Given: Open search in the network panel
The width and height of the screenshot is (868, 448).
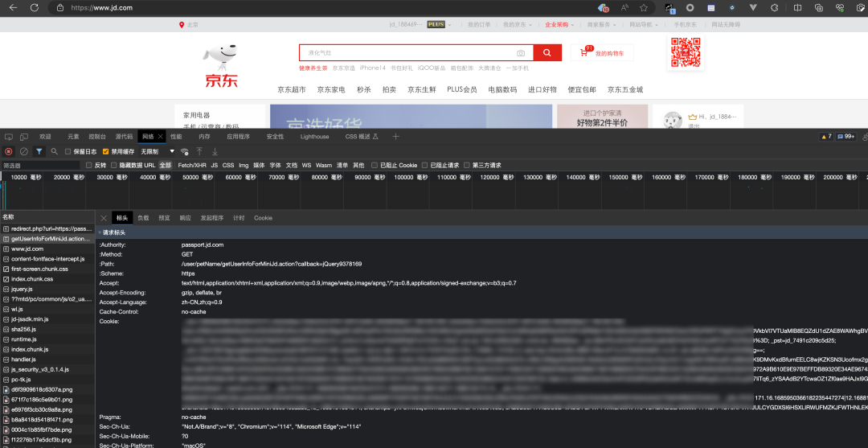Looking at the screenshot, I should click(x=55, y=151).
